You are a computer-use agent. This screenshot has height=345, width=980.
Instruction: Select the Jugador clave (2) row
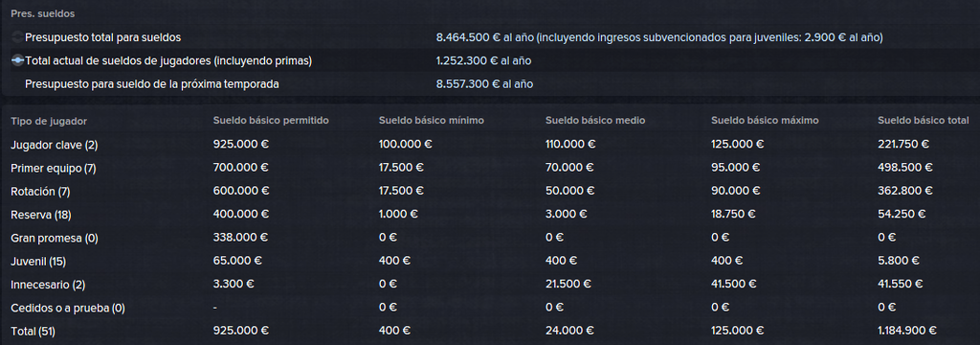coord(490,145)
